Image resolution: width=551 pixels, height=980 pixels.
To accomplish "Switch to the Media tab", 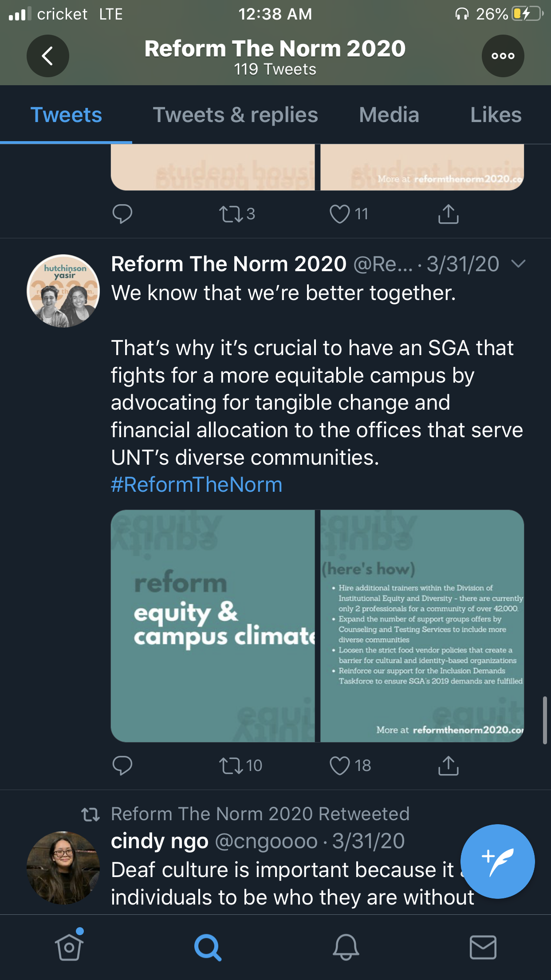I will coord(389,115).
